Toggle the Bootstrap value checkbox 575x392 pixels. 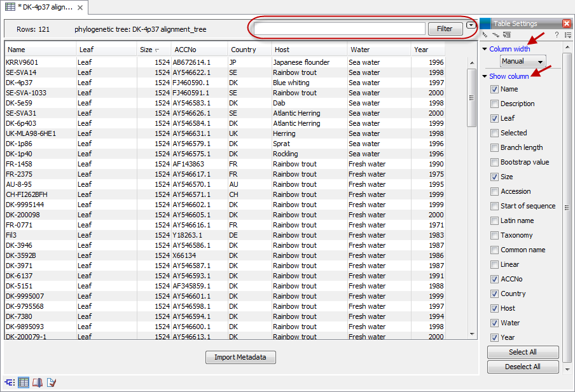click(494, 163)
